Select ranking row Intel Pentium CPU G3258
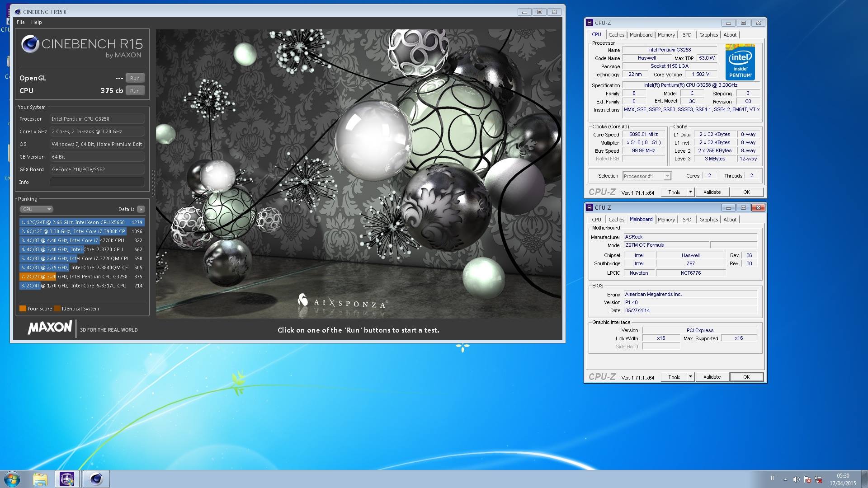868x488 pixels. [82, 277]
